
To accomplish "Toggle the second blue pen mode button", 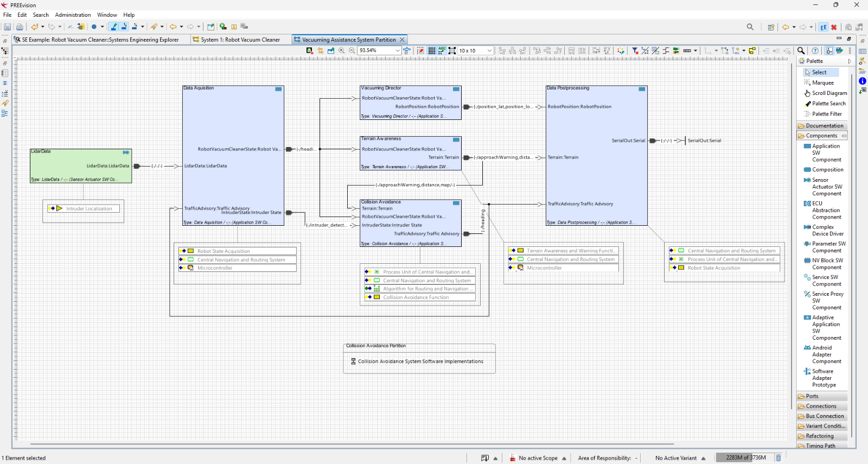I will tap(124, 27).
